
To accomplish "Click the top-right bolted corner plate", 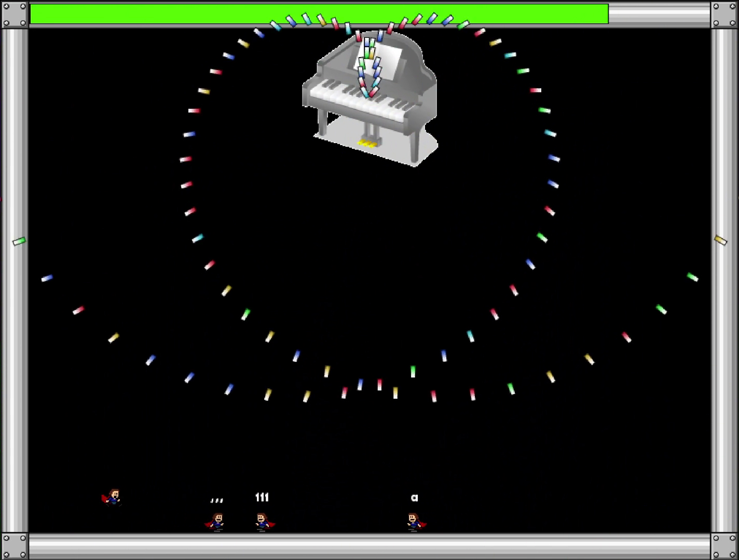I will tap(724, 14).
